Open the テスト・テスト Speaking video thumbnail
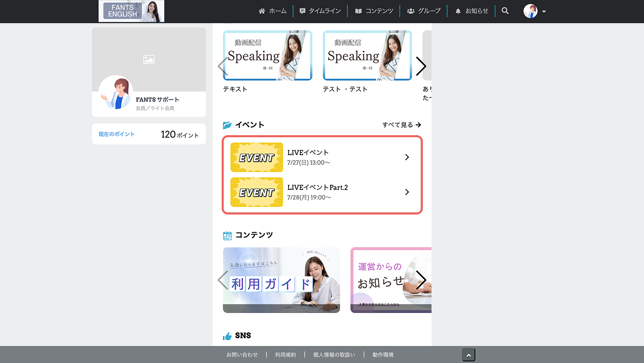 coord(368,55)
